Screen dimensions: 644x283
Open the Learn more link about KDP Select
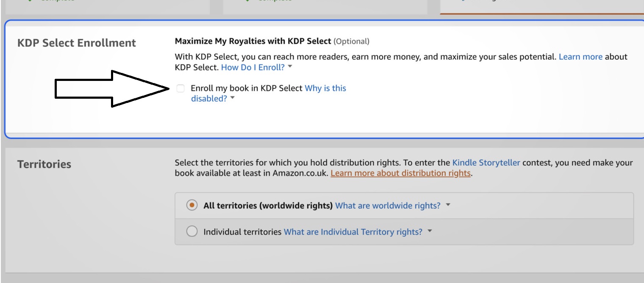pyautogui.click(x=580, y=57)
